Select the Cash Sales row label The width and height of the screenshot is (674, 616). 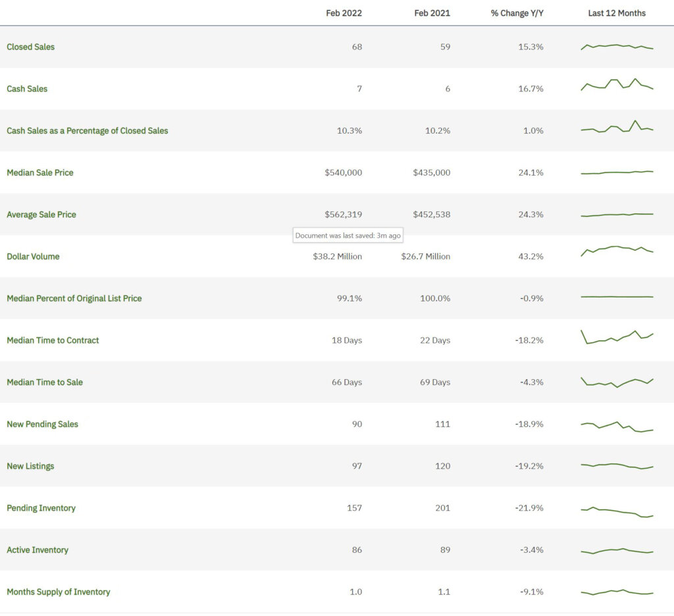coord(27,89)
